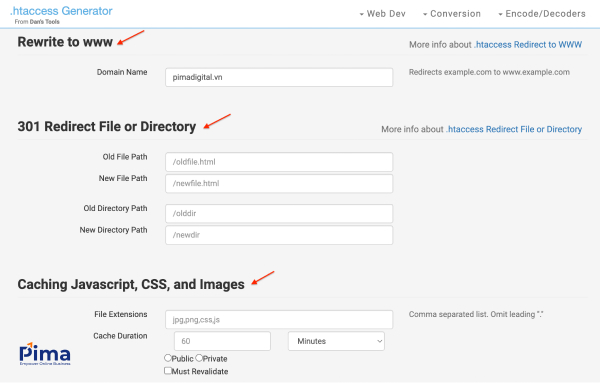Click the 'Redirects example.com to www.example.com' hint
Viewport: 600px width, 383px height.
coord(489,72)
